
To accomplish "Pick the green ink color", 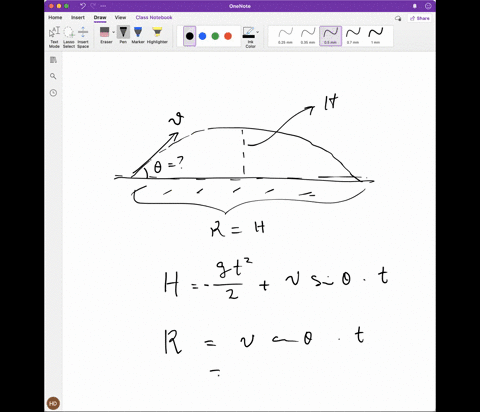I will (x=215, y=36).
